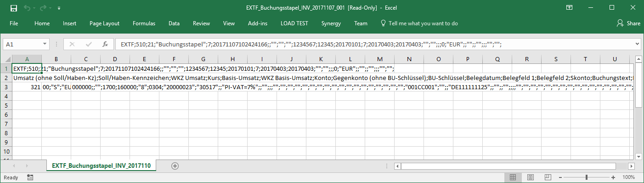Click the Save icon in the title bar
This screenshot has height=183, width=644.
coord(13,8)
